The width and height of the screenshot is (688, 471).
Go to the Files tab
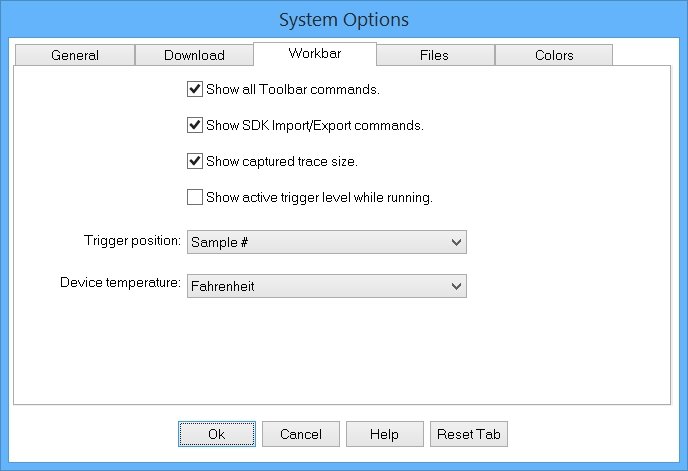click(x=434, y=55)
